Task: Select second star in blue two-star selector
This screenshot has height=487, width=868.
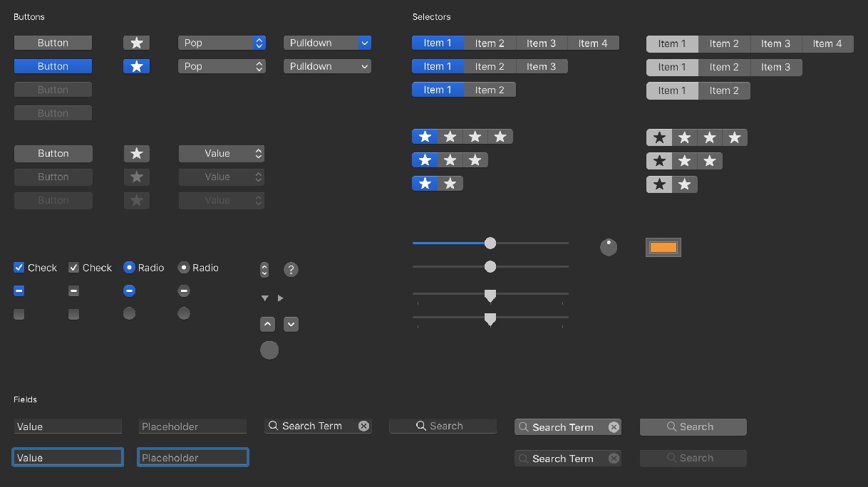Action: tap(450, 184)
